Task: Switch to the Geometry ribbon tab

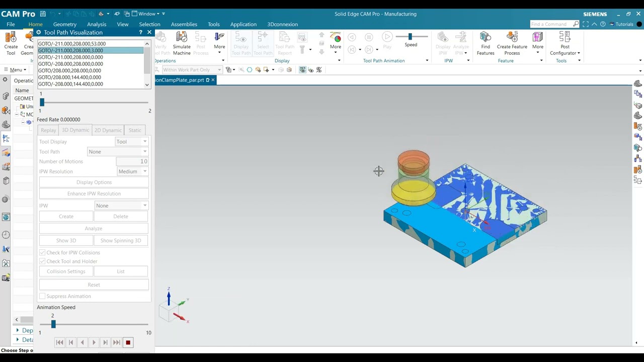Action: pyautogui.click(x=65, y=24)
